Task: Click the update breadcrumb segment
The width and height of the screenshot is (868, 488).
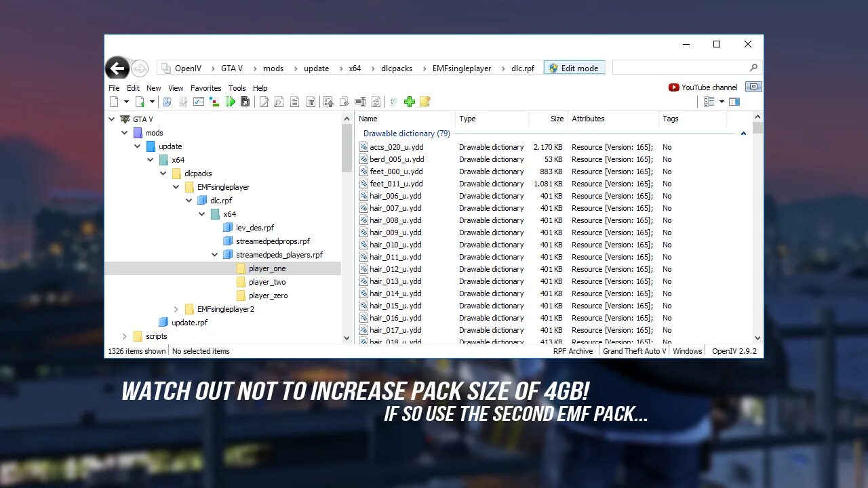Action: [x=316, y=68]
